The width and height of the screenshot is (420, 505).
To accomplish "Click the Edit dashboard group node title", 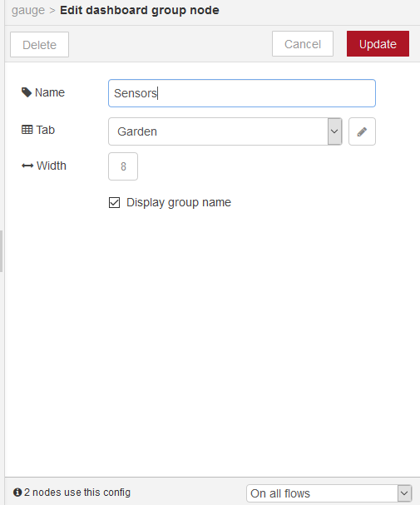I will pyautogui.click(x=140, y=10).
